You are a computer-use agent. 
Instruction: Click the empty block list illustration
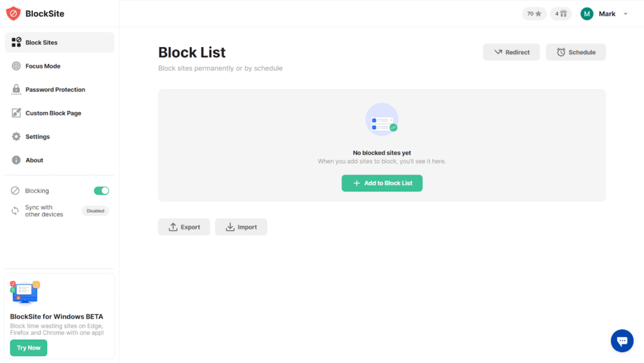click(x=381, y=119)
